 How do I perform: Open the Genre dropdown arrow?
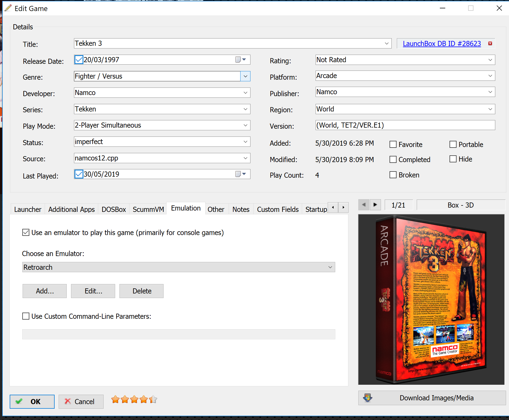click(x=245, y=76)
